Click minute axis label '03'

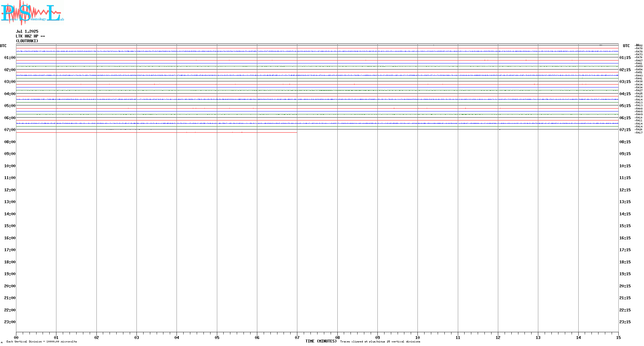136,338
